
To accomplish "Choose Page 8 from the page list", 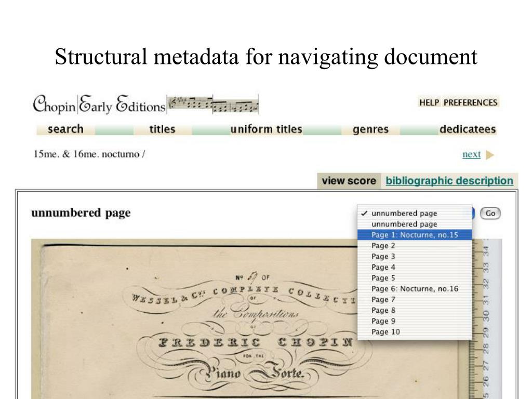I will [415, 311].
